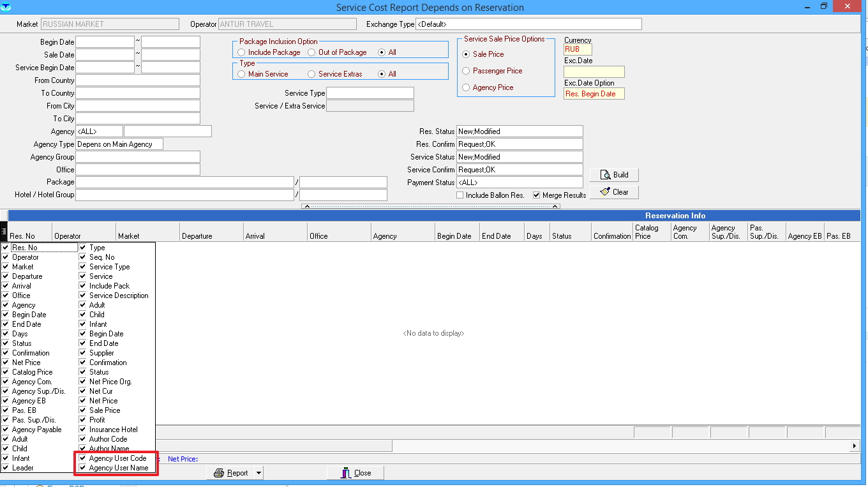
Task: Choose the Include Package radio option
Action: click(241, 52)
